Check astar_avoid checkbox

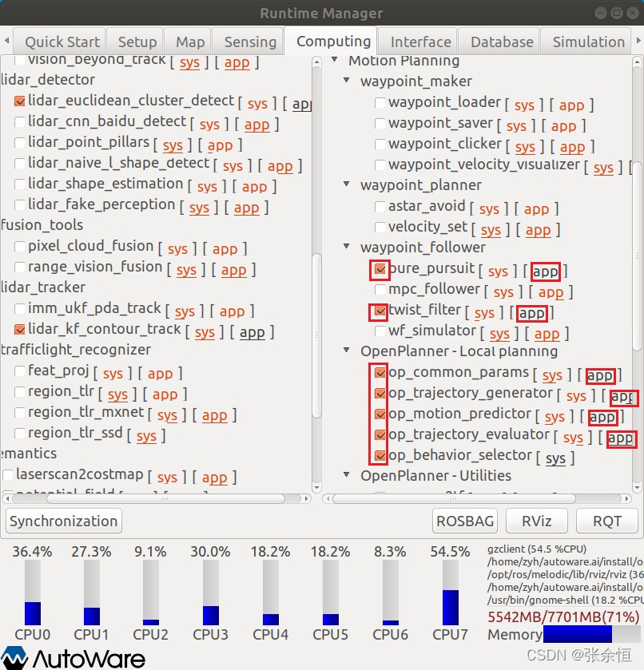(380, 207)
